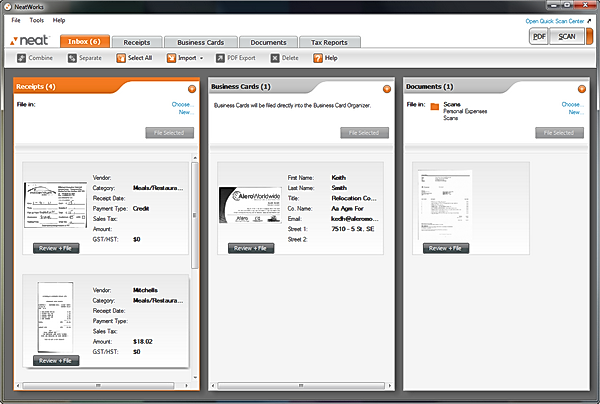Click Open Quick Scan Center link
The image size is (600, 404).
554,21
